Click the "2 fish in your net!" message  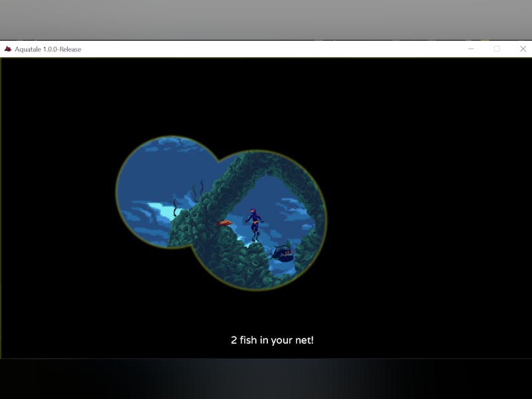click(x=272, y=340)
